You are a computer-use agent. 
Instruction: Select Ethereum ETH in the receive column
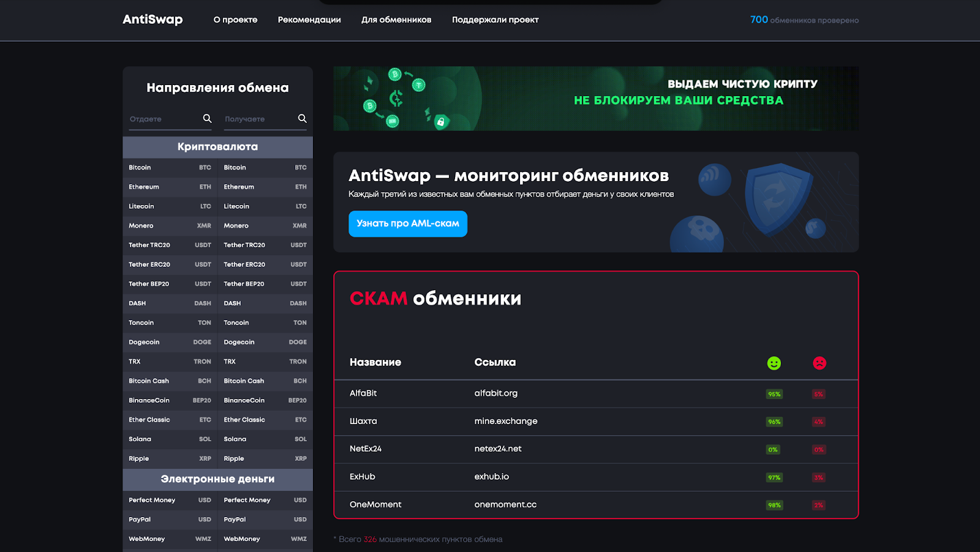[x=265, y=187]
